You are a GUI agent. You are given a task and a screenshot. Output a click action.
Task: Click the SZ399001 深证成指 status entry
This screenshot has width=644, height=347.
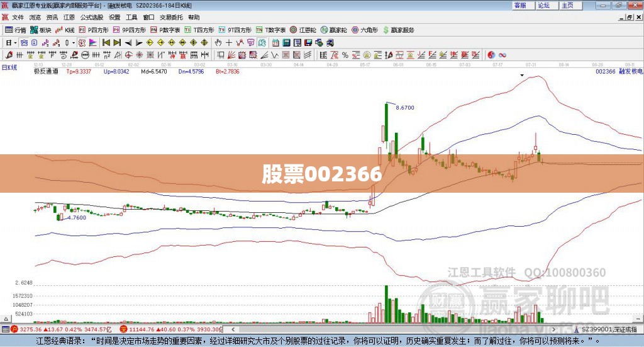coord(606,329)
